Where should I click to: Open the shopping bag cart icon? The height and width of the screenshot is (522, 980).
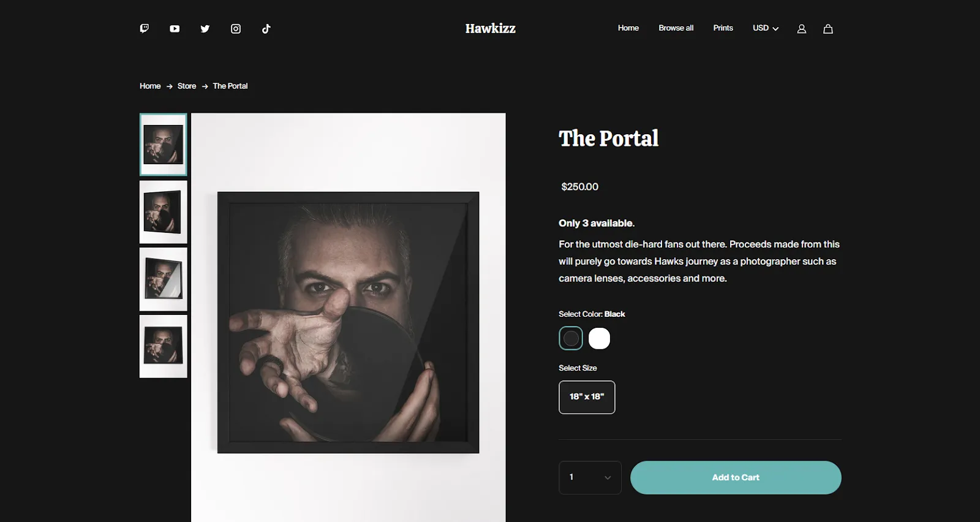click(x=828, y=29)
